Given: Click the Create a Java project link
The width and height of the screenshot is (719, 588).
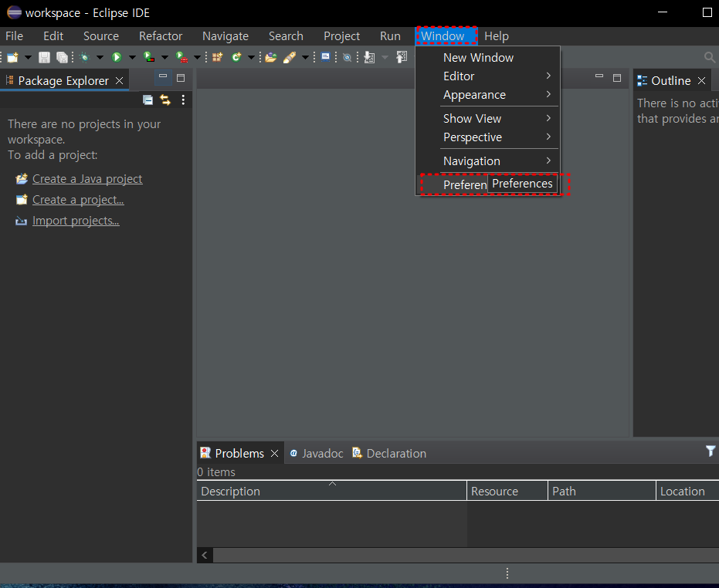Looking at the screenshot, I should click(x=87, y=179).
